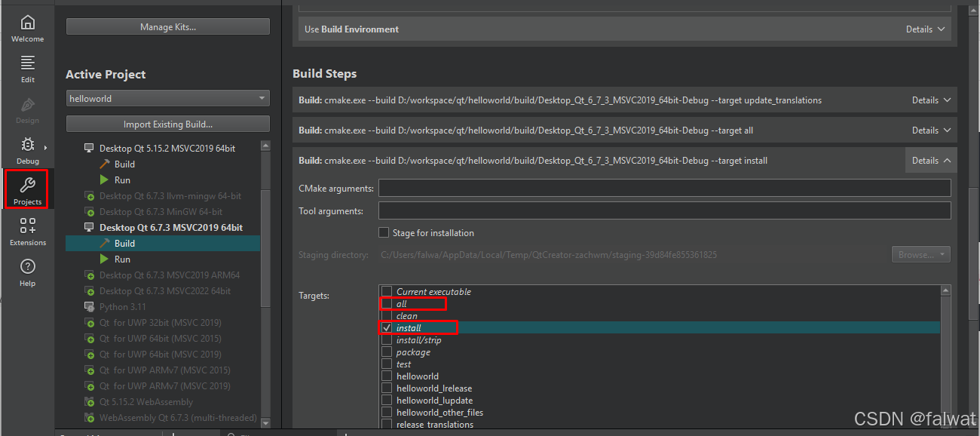This screenshot has height=436, width=980.
Task: Click add icon for UWP 32bit (MSVC 2019) kit
Action: coord(90,323)
